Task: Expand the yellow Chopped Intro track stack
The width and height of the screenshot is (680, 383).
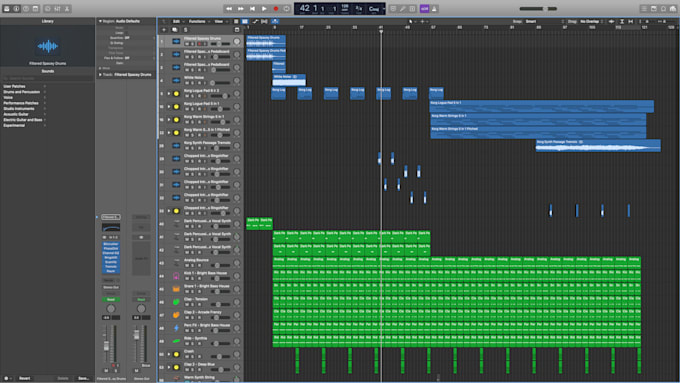Action: click(169, 211)
